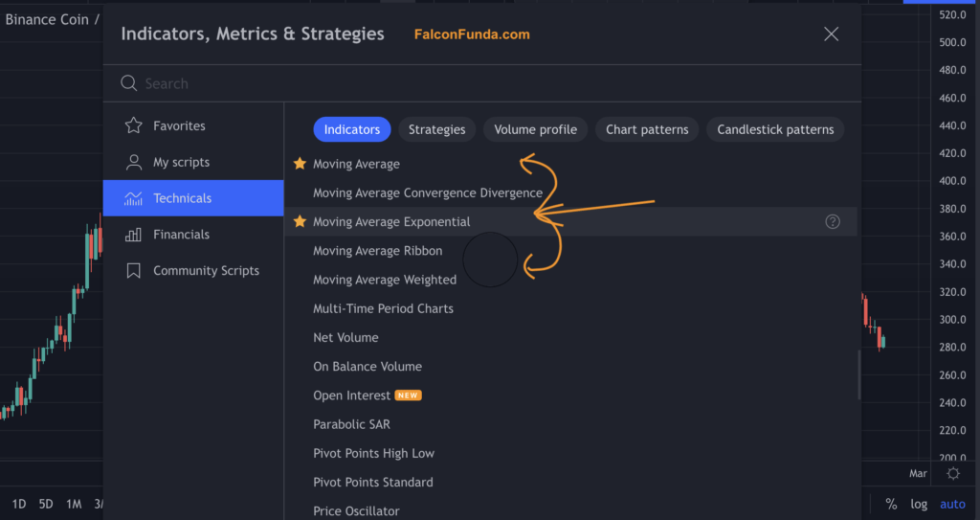
Task: Open chart settings gear icon
Action: point(953,473)
